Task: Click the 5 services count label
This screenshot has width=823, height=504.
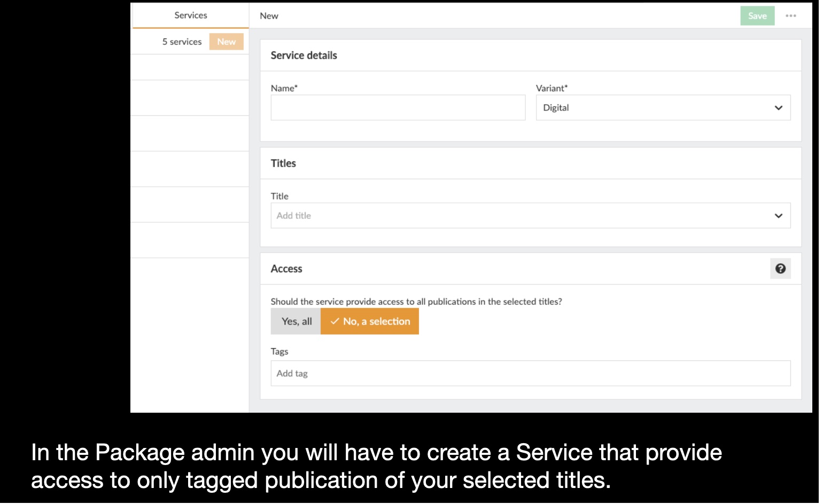Action: click(182, 42)
